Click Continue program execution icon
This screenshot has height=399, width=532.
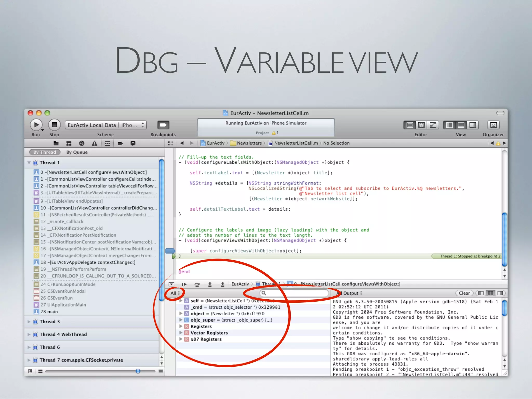tap(184, 284)
